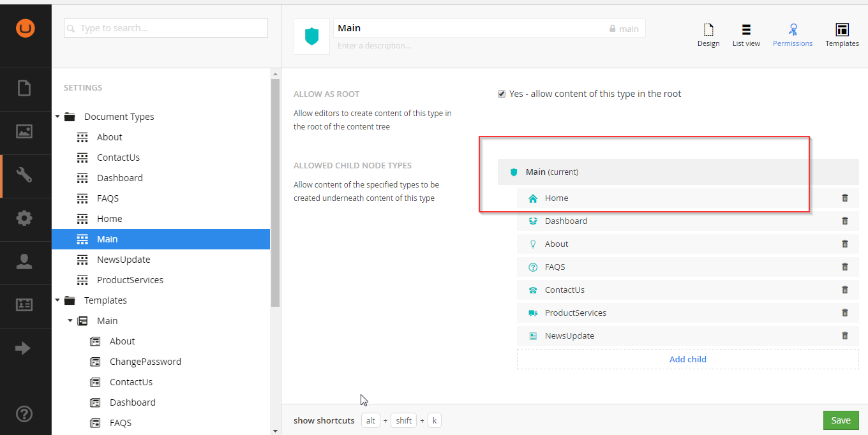868x435 pixels.
Task: Click the Templates folder label
Action: pyautogui.click(x=105, y=300)
